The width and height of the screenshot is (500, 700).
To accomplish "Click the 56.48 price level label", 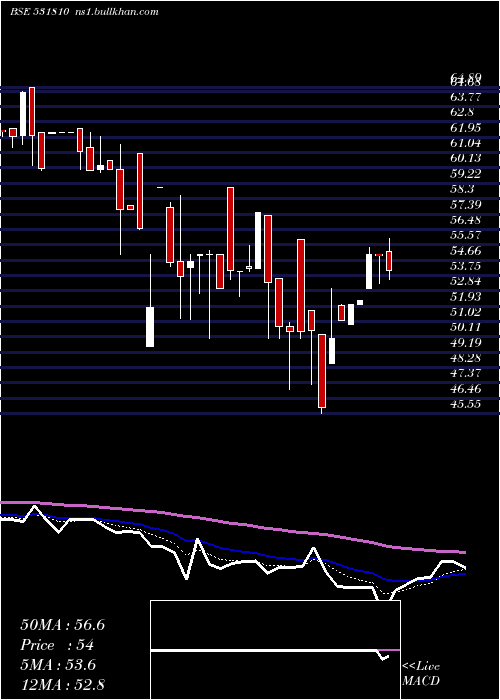I will (466, 220).
